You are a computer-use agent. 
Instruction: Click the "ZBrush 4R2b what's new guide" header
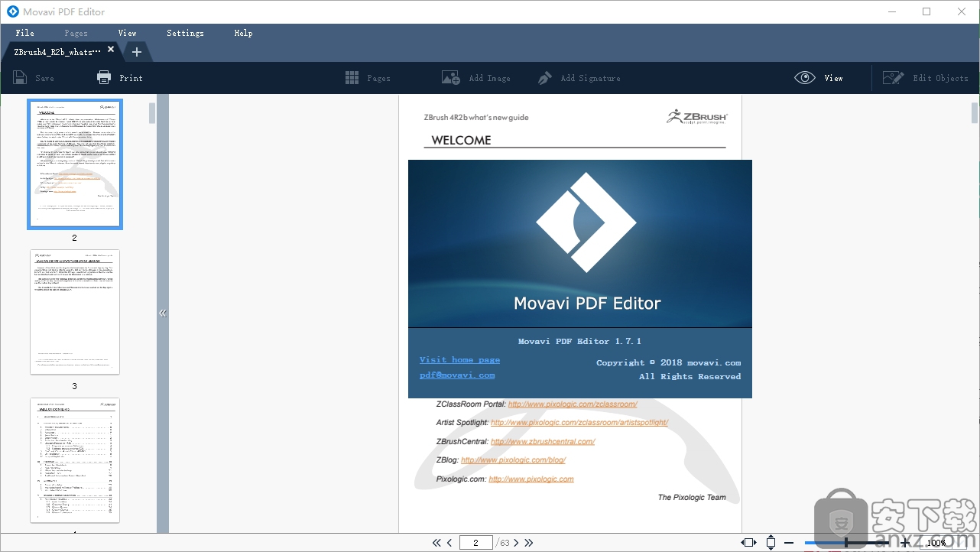(476, 118)
